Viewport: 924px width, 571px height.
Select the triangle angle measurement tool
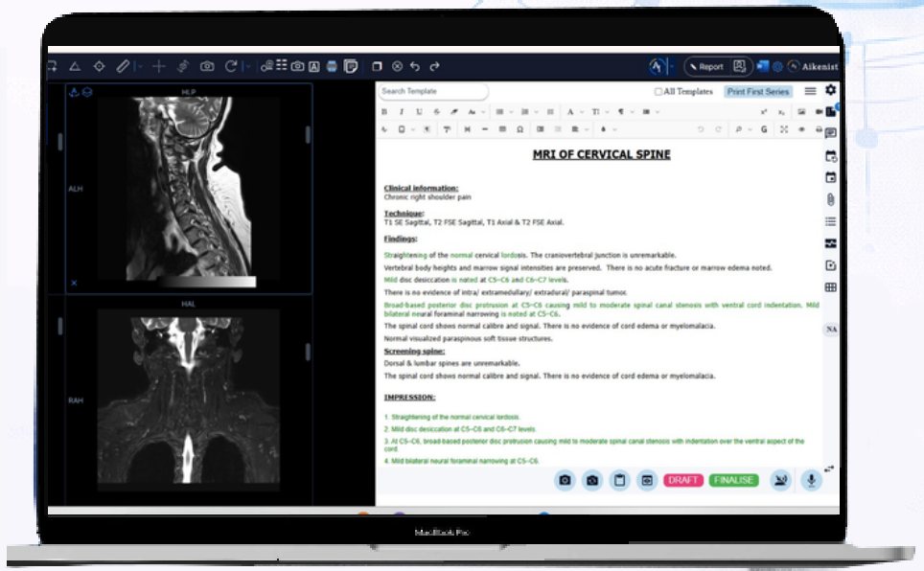(75, 67)
